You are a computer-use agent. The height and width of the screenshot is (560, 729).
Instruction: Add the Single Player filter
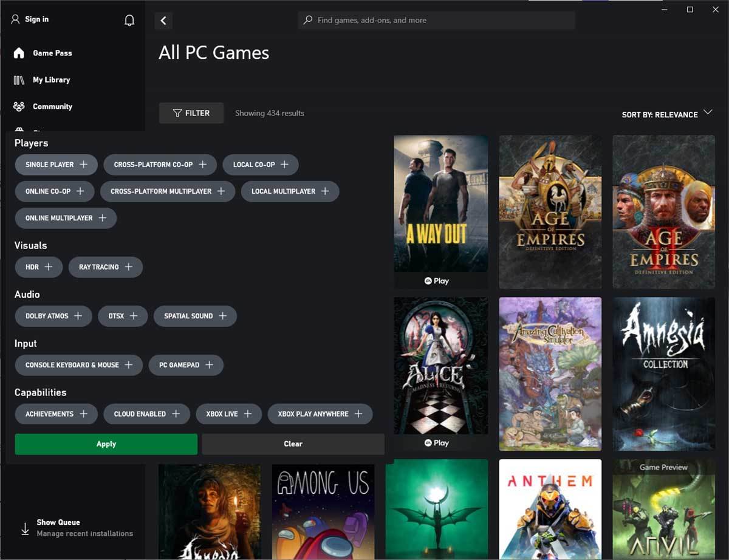pyautogui.click(x=56, y=164)
